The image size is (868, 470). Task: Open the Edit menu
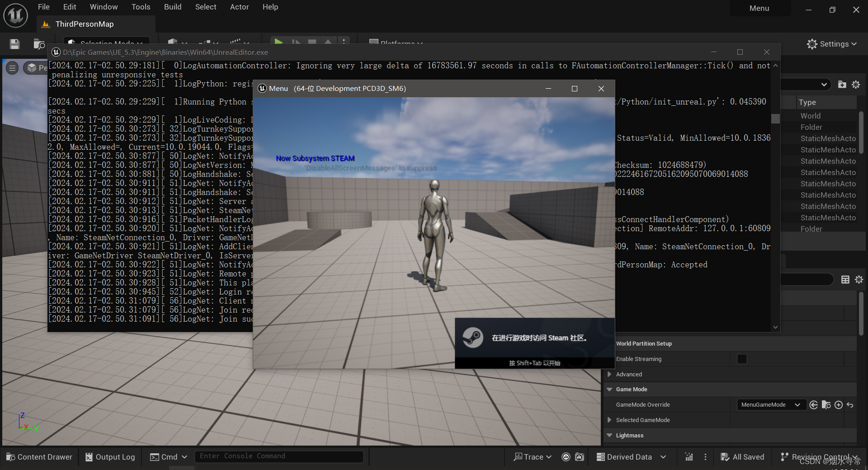coord(70,7)
